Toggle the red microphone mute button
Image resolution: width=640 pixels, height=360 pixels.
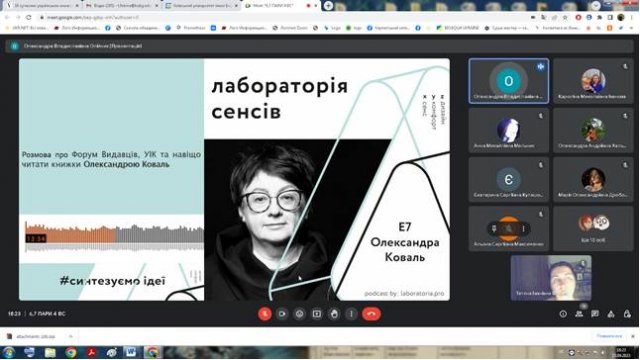[x=264, y=314]
